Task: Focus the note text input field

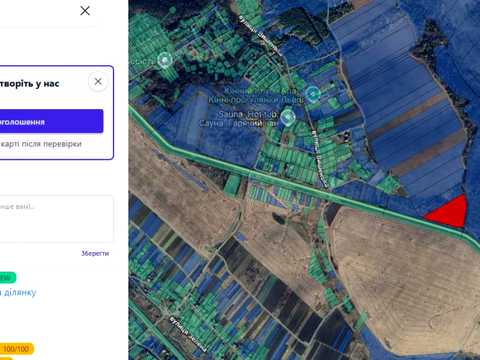Action: coord(56,219)
